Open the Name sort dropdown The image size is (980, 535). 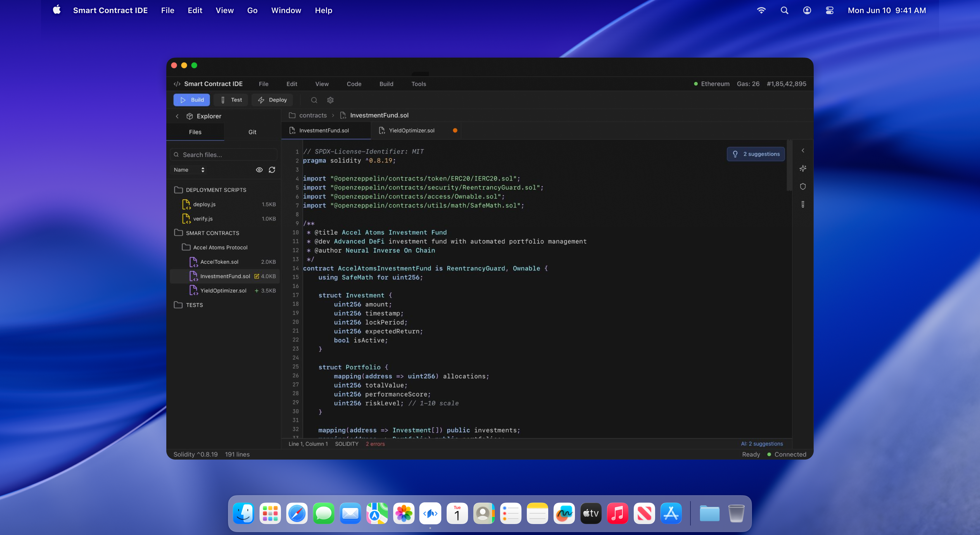coord(189,170)
